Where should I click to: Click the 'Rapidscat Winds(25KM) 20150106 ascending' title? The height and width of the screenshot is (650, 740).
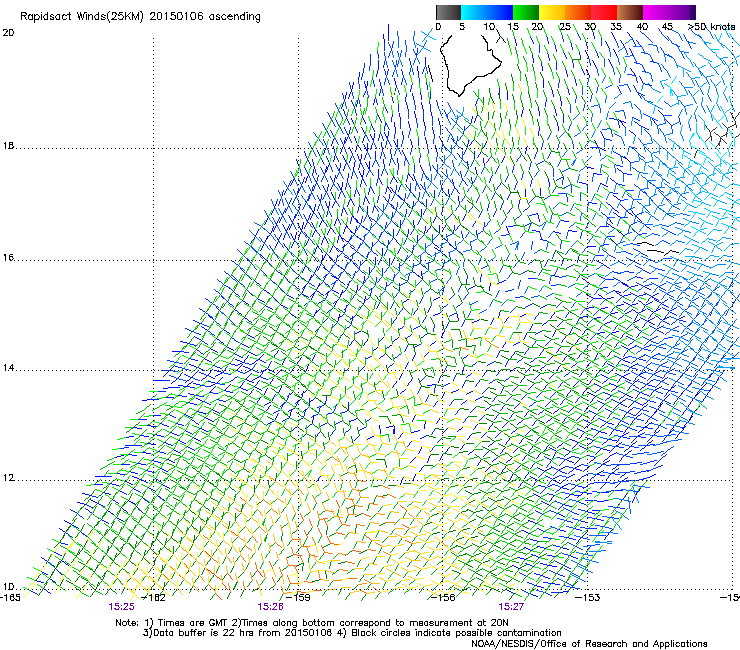click(140, 17)
